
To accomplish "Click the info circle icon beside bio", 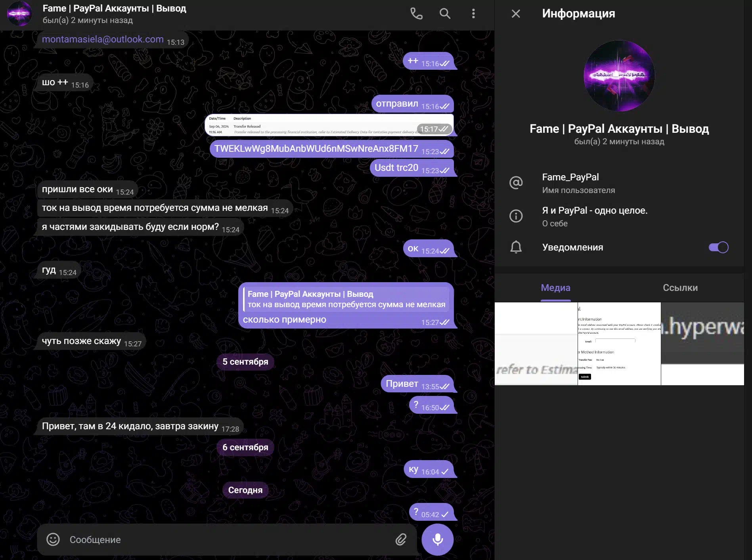I will pyautogui.click(x=516, y=216).
